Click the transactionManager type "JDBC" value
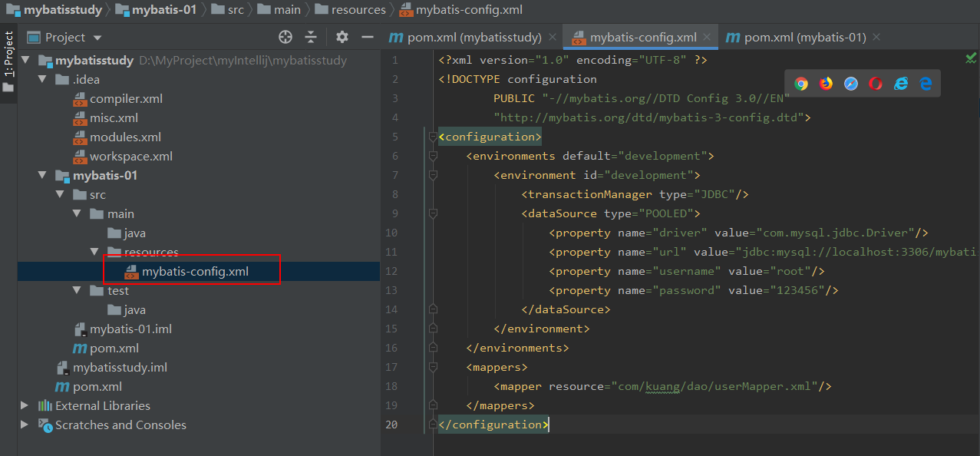980x456 pixels. [x=714, y=194]
